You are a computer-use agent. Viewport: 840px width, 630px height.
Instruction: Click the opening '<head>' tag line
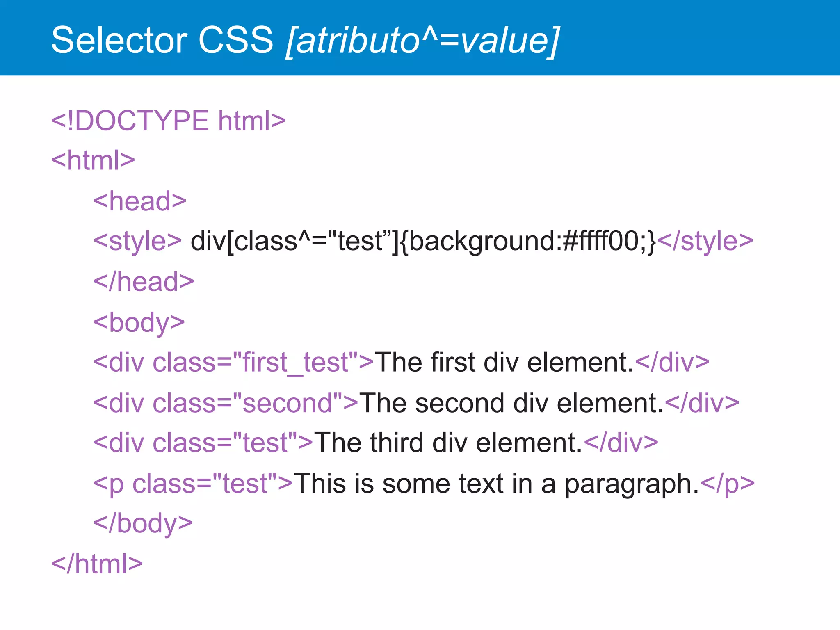click(x=140, y=201)
